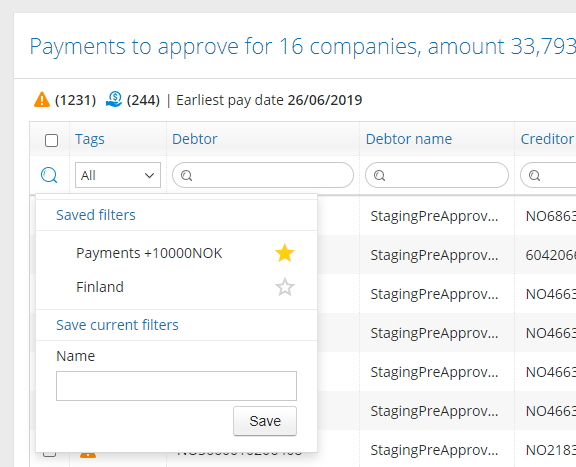Open the Tags 'All' dropdown
Viewport: 576px width, 467px height.
[x=118, y=175]
